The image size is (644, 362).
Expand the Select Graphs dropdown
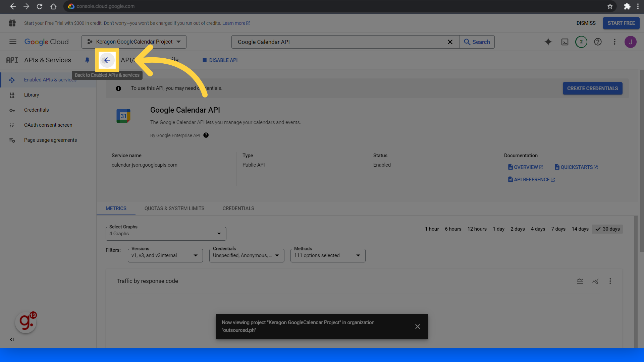tap(166, 234)
